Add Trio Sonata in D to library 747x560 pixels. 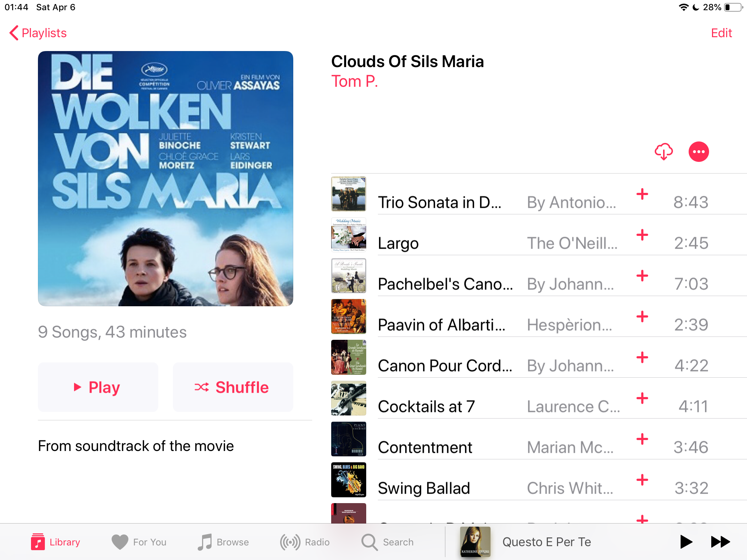(642, 194)
